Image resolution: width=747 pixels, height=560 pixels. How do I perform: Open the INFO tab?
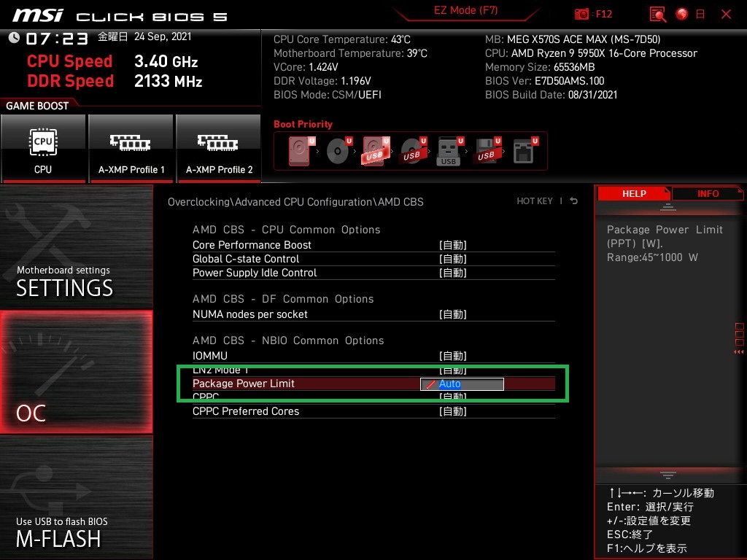click(x=708, y=194)
